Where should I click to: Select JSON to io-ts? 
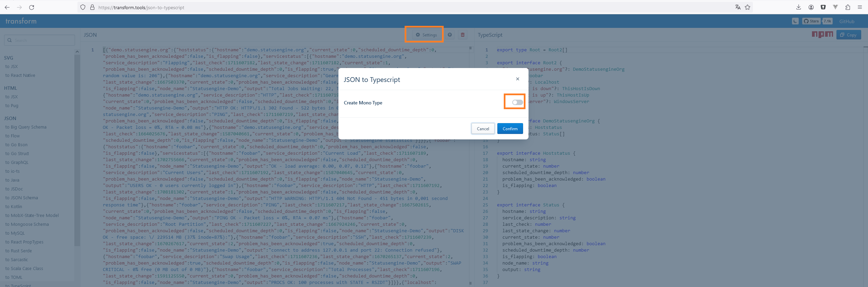[x=13, y=171]
